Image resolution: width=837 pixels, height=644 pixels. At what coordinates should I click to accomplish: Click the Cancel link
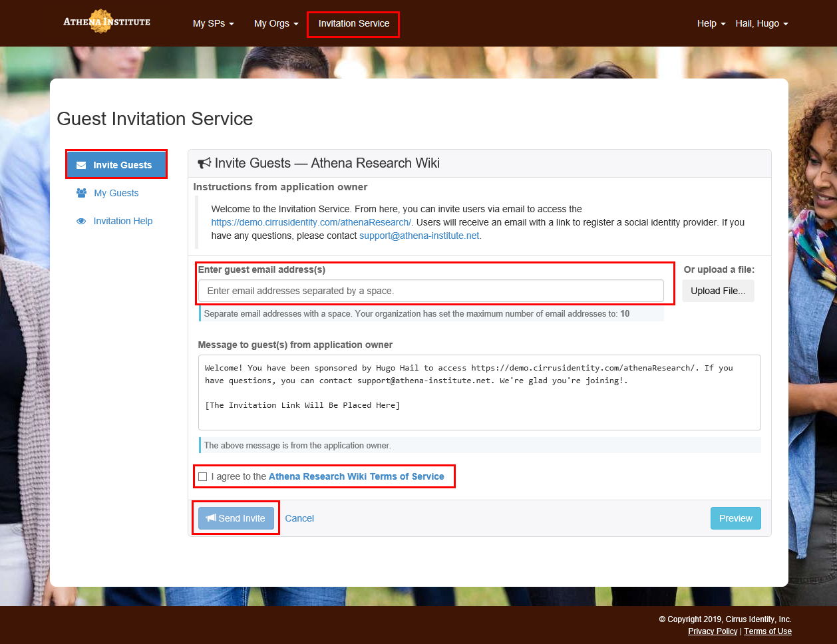[299, 518]
